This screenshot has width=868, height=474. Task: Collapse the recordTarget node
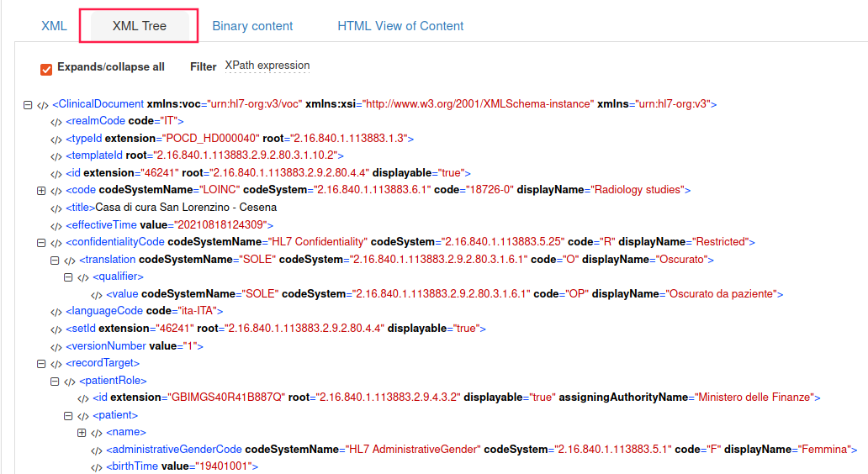(41, 364)
